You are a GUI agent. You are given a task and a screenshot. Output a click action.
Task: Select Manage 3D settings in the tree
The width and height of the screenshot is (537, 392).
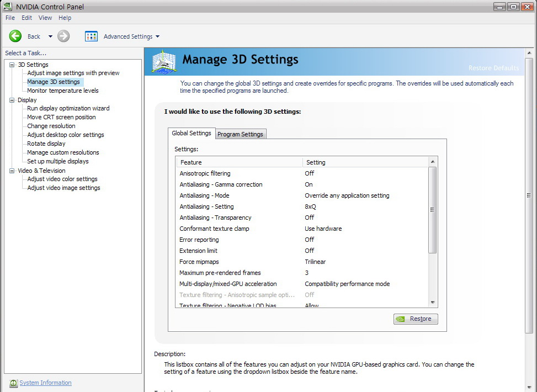(x=54, y=82)
